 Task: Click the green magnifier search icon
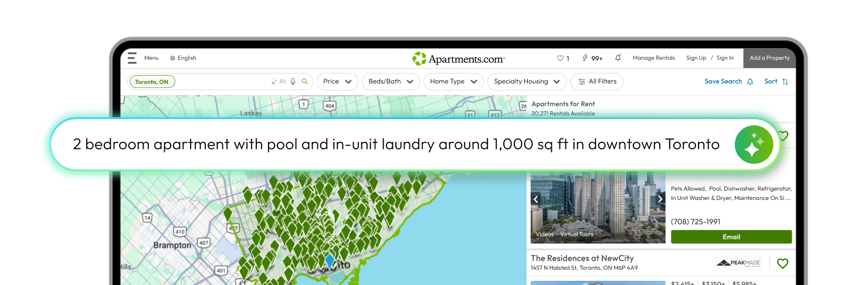tap(304, 82)
